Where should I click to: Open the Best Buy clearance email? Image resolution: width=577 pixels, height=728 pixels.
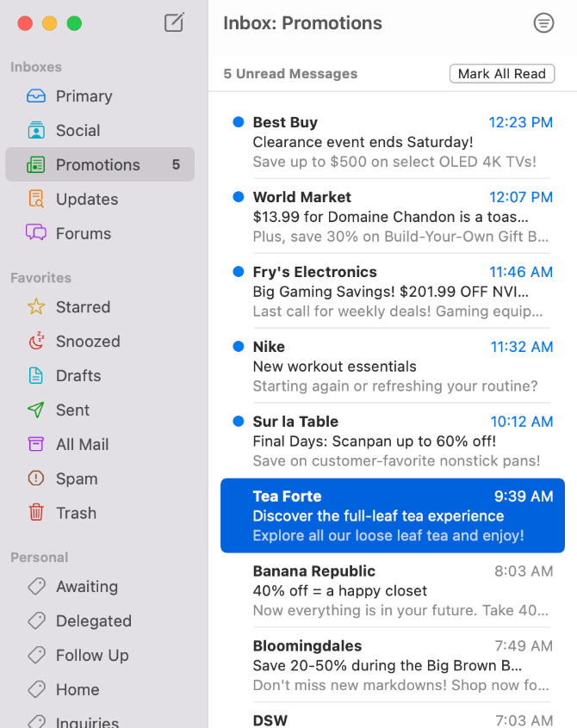click(393, 141)
